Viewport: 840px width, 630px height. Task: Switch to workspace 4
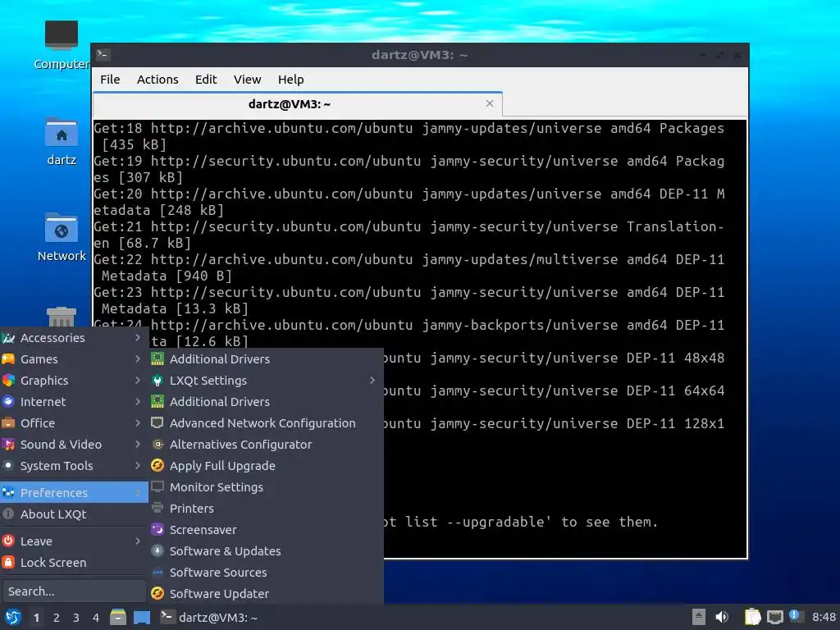click(96, 618)
